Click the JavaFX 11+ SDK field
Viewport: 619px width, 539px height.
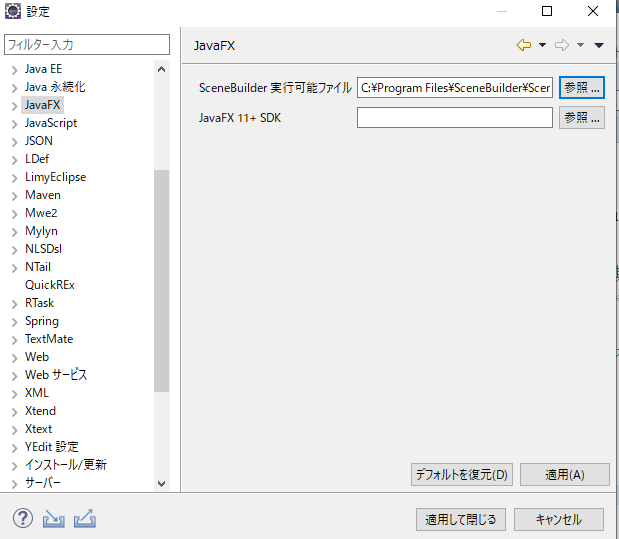455,118
